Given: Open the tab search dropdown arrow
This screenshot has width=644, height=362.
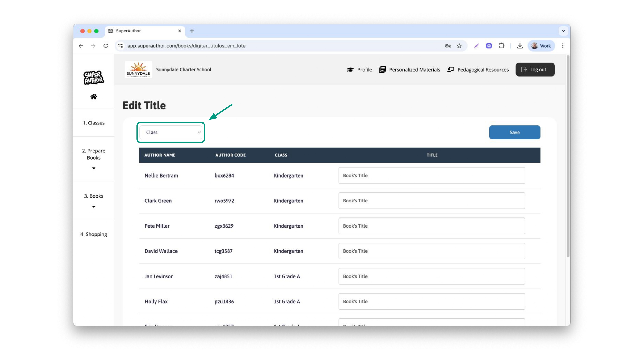Looking at the screenshot, I should (x=563, y=31).
